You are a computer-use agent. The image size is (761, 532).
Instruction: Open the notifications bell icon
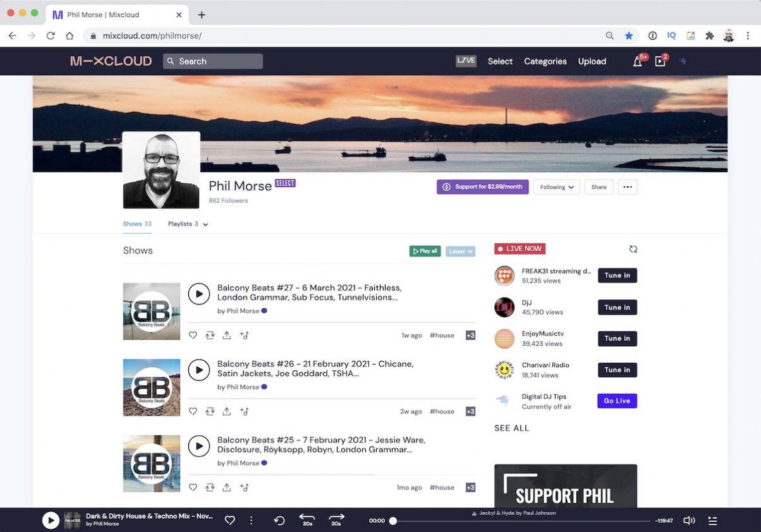point(637,61)
